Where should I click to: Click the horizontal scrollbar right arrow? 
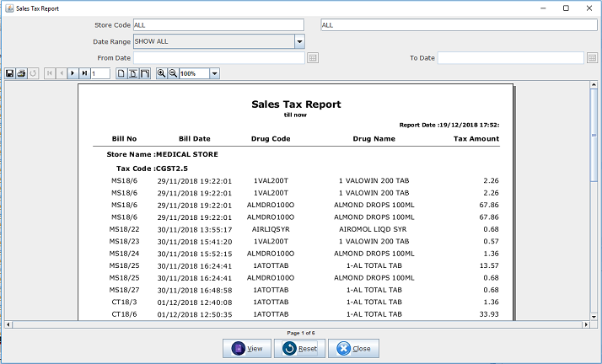click(x=584, y=324)
